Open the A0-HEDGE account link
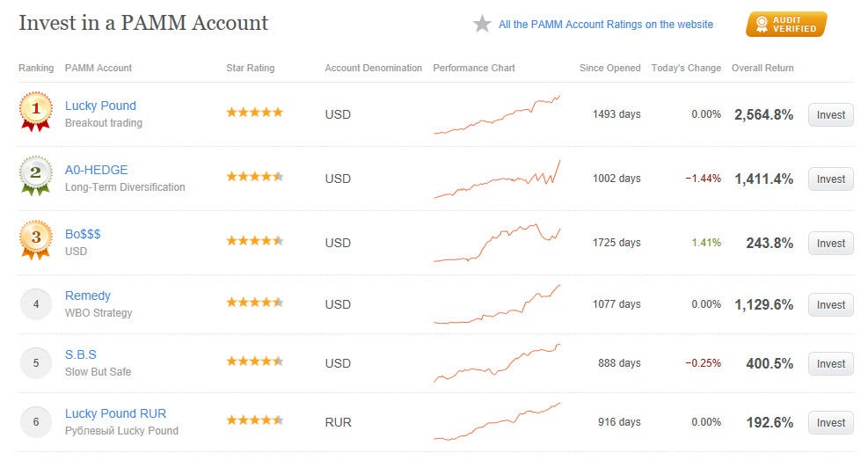 point(96,170)
